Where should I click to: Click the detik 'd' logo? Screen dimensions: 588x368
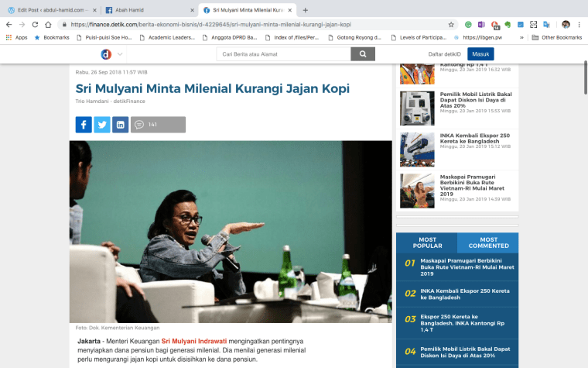pyautogui.click(x=106, y=54)
